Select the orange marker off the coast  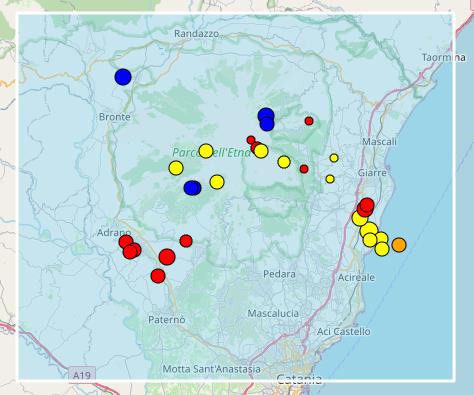(x=399, y=245)
